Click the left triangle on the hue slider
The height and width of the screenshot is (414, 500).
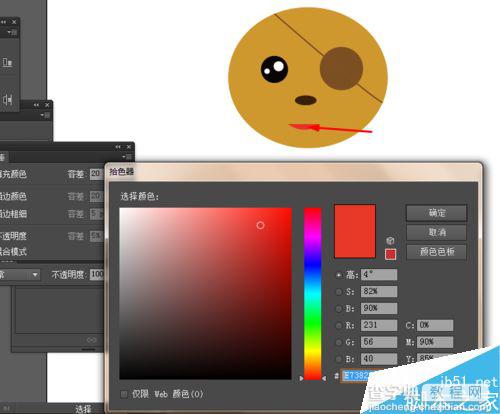(301, 379)
